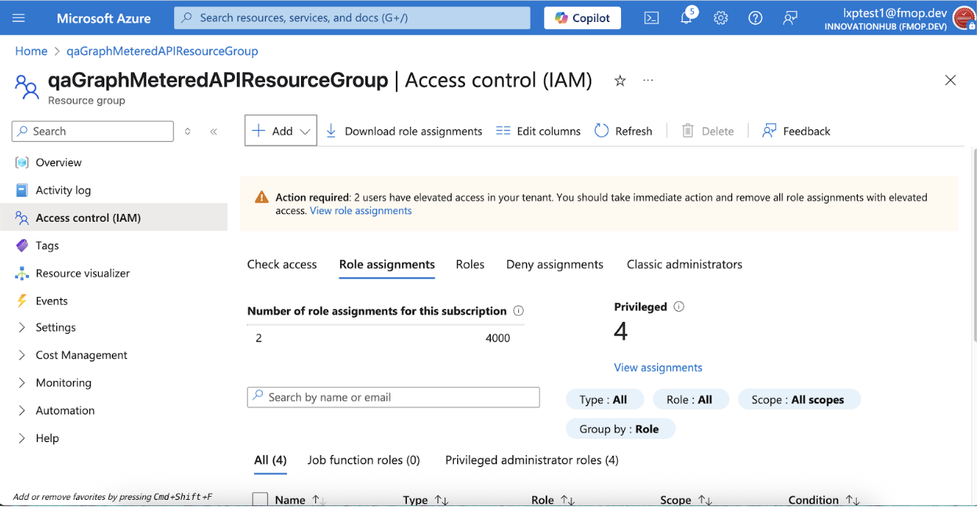Click the Access control (IAM) sidebar icon
This screenshot has height=514, width=980.
tap(22, 218)
